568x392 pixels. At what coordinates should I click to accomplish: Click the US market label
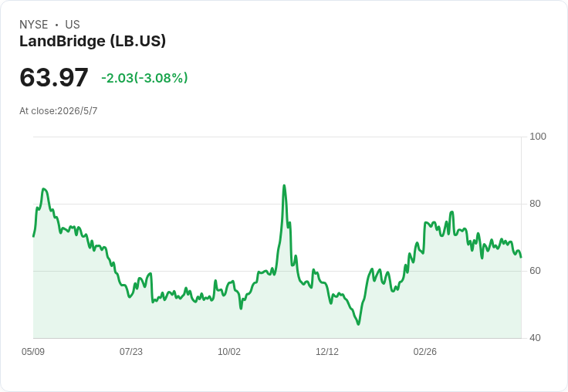pos(73,25)
